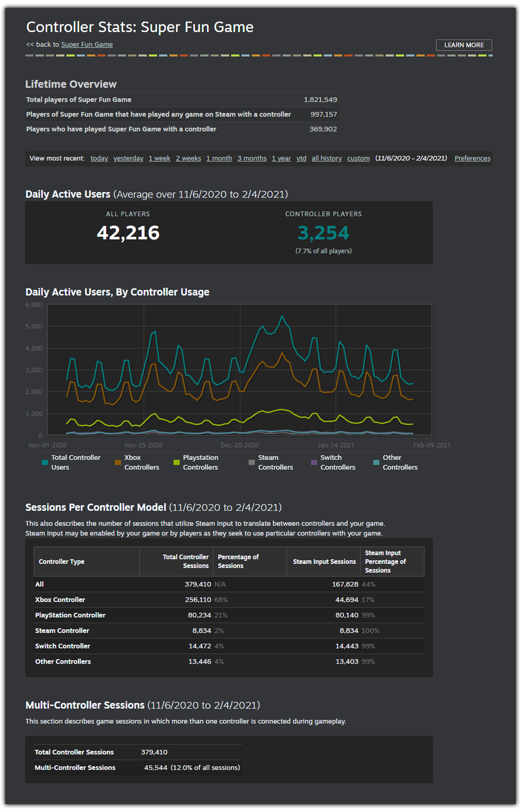The height and width of the screenshot is (812, 521).
Task: Open the 'custom' date range option
Action: click(x=358, y=158)
